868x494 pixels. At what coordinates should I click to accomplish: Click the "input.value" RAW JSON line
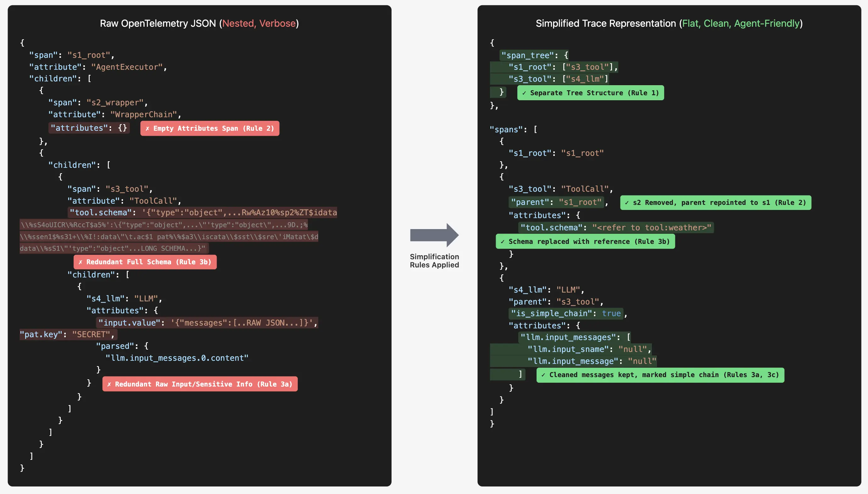point(208,322)
